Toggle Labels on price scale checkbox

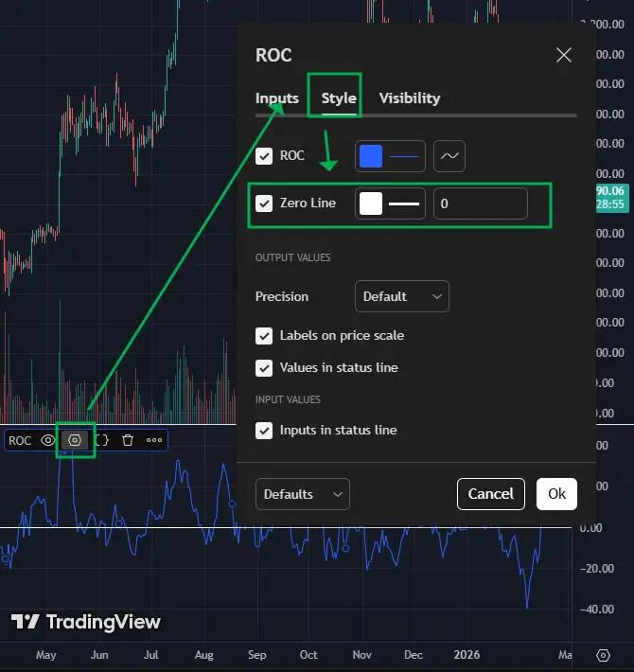264,336
